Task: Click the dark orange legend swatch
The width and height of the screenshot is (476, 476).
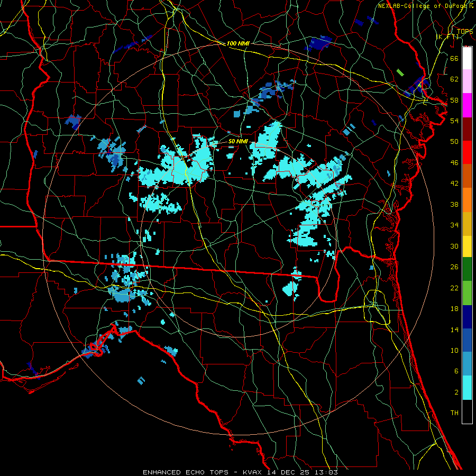Action: pyautogui.click(x=467, y=176)
